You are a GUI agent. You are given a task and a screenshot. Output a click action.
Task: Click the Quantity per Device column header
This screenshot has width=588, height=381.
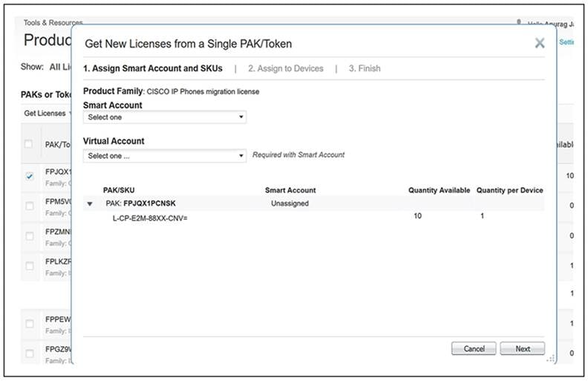point(509,190)
